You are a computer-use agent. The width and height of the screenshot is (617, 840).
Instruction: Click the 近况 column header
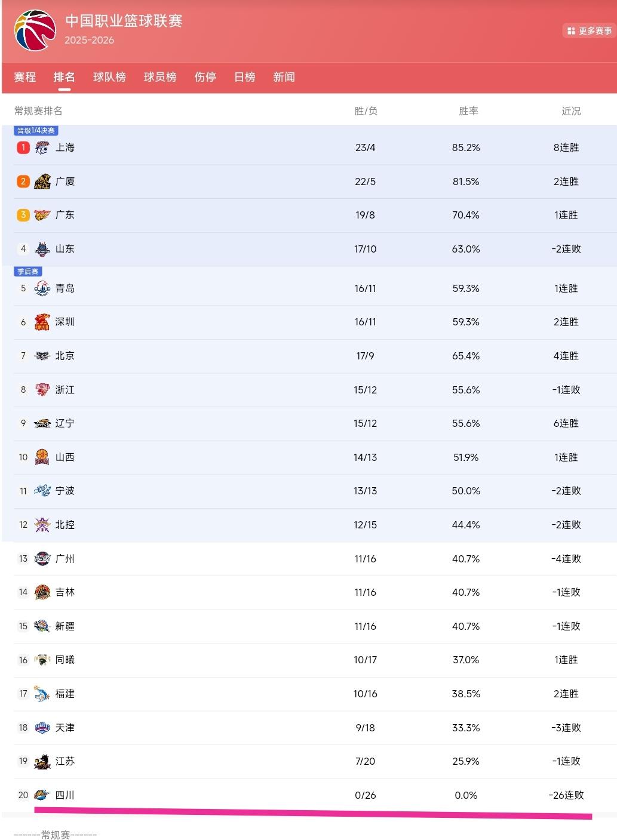(x=571, y=111)
